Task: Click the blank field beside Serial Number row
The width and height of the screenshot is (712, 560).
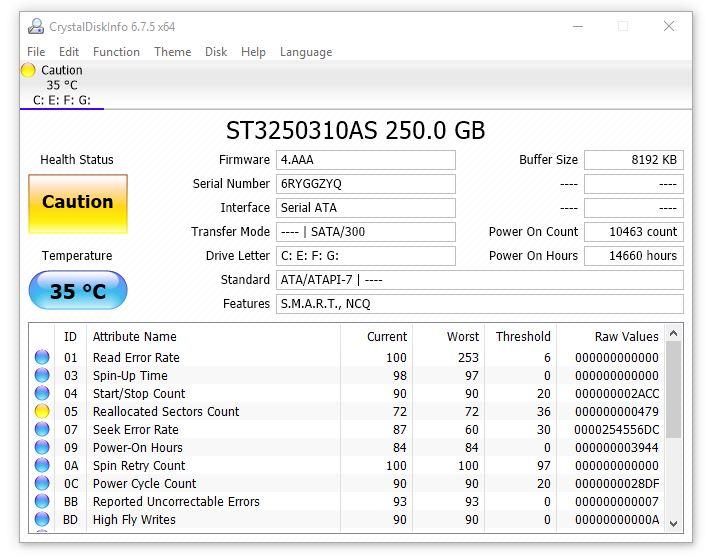Action: coord(633,184)
